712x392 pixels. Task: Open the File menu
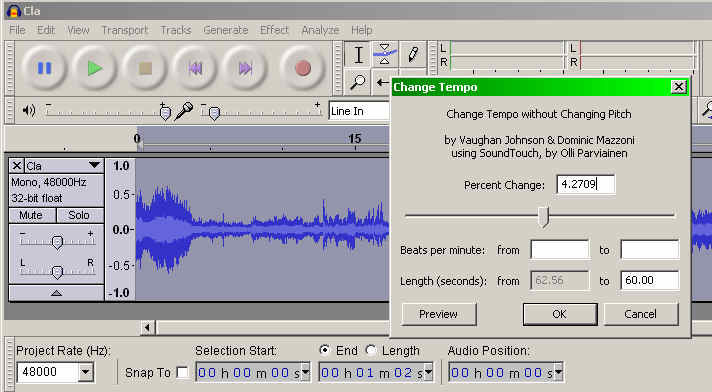click(x=17, y=30)
